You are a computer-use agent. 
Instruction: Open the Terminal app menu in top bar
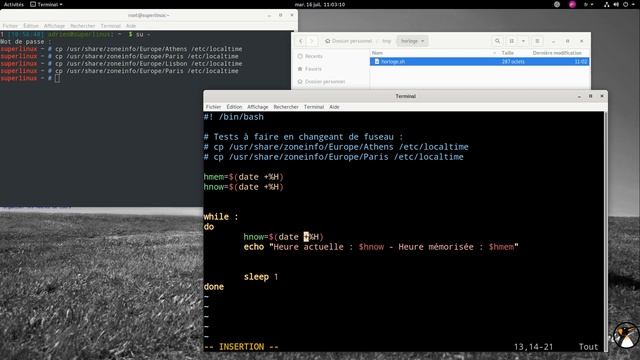[x=46, y=4]
